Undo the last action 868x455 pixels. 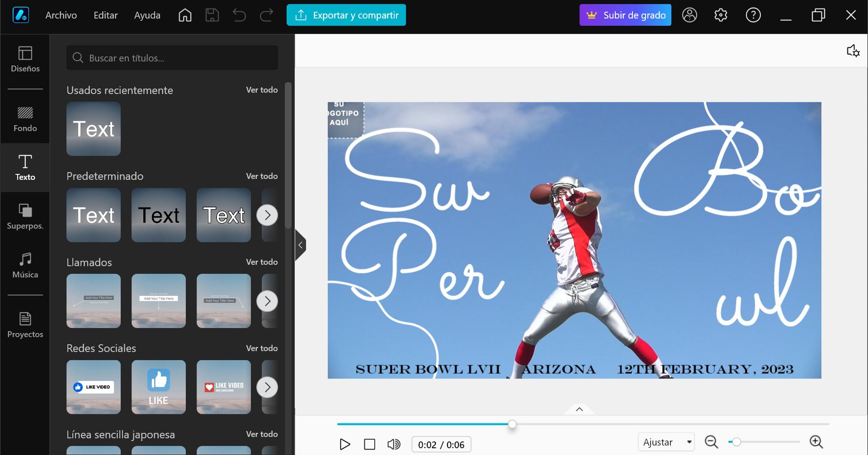pyautogui.click(x=239, y=15)
